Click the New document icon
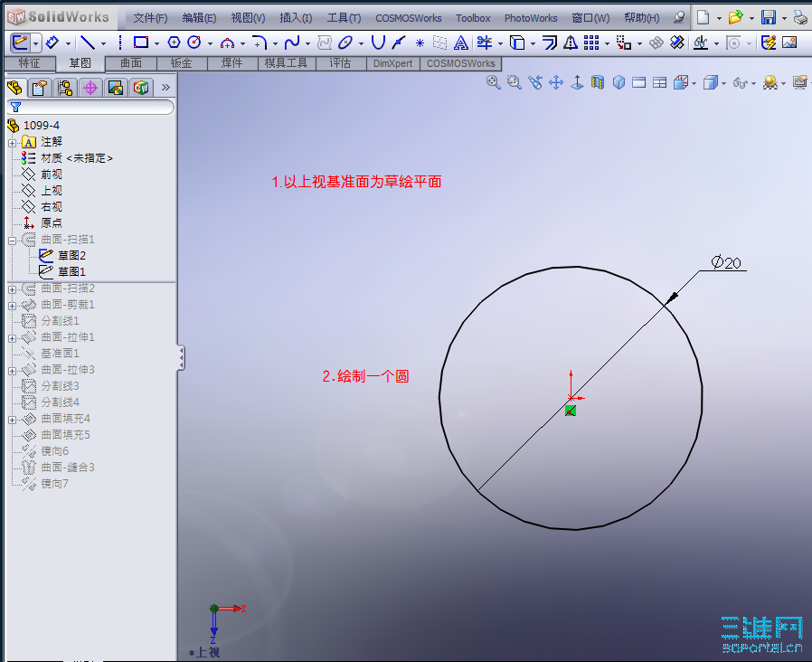Screen dimensions: 812x662 pos(703,17)
